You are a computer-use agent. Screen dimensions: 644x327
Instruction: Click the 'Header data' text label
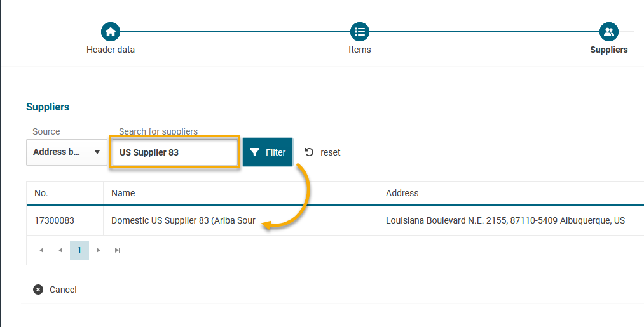111,50
